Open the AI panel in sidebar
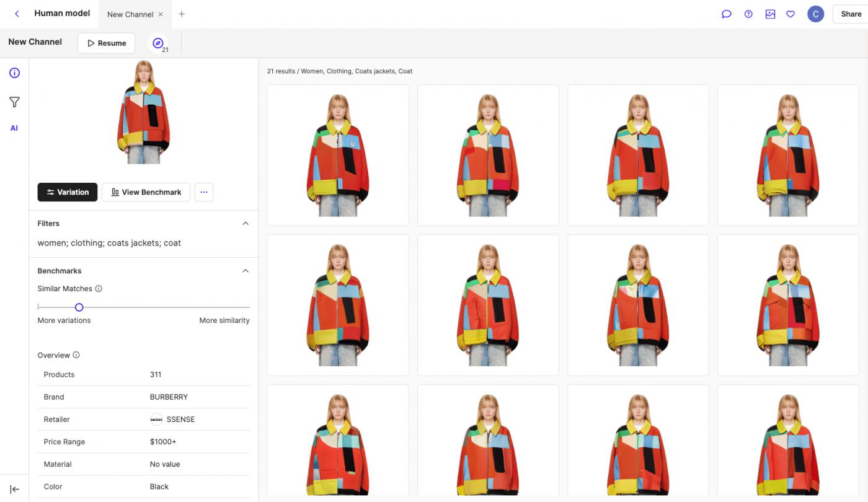 click(14, 128)
